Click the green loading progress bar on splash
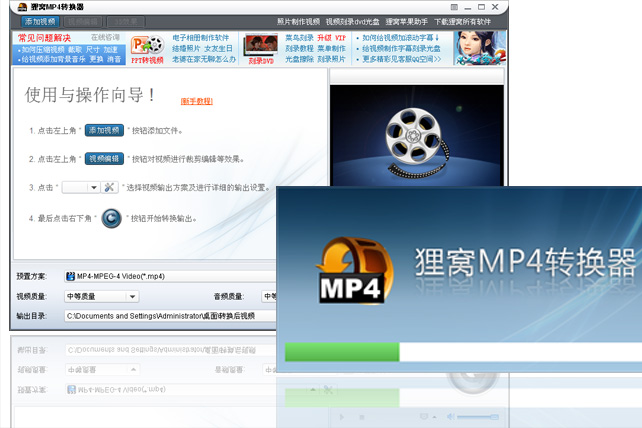The image size is (642, 428). 342,352
